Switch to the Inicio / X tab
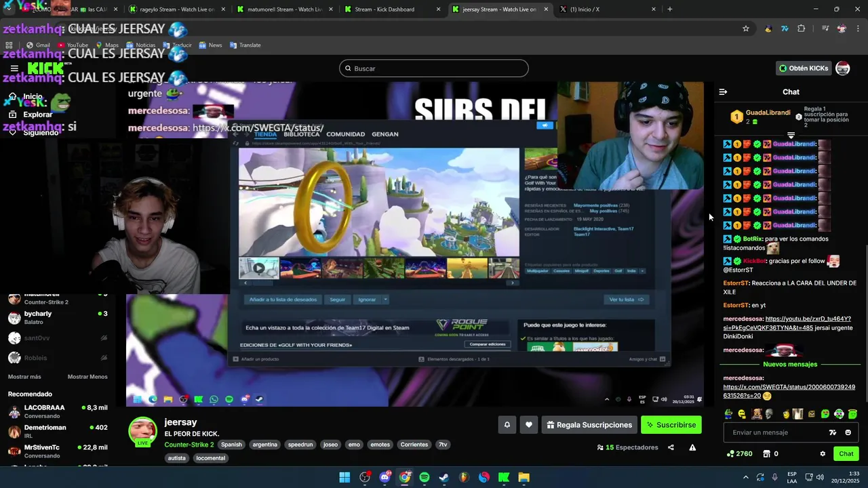 point(608,9)
